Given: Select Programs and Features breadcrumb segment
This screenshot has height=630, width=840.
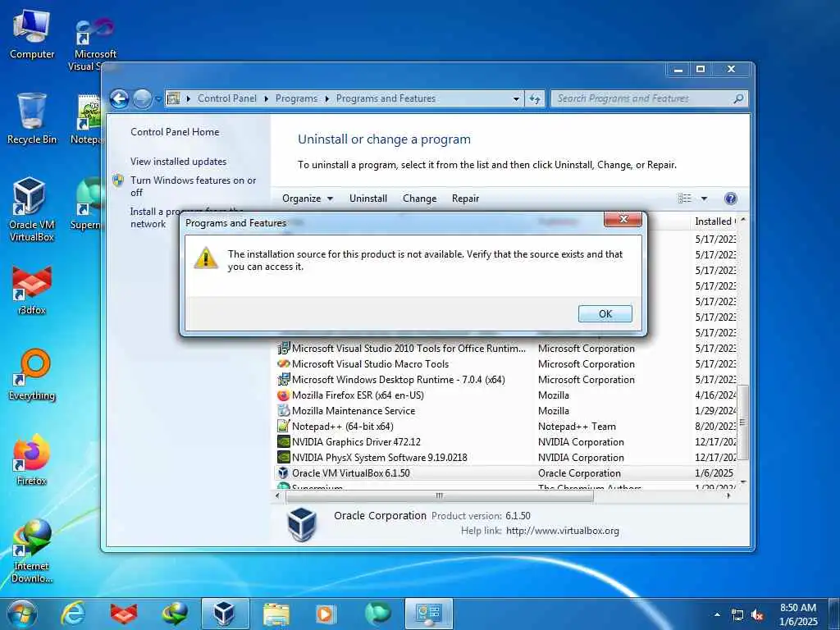Looking at the screenshot, I should point(386,98).
